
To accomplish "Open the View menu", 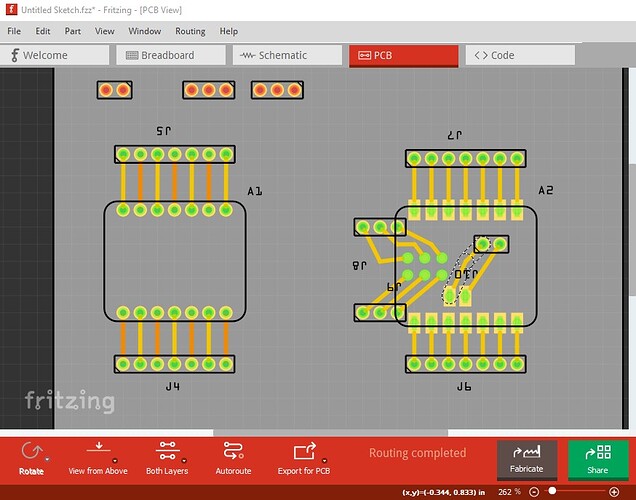I will [104, 31].
